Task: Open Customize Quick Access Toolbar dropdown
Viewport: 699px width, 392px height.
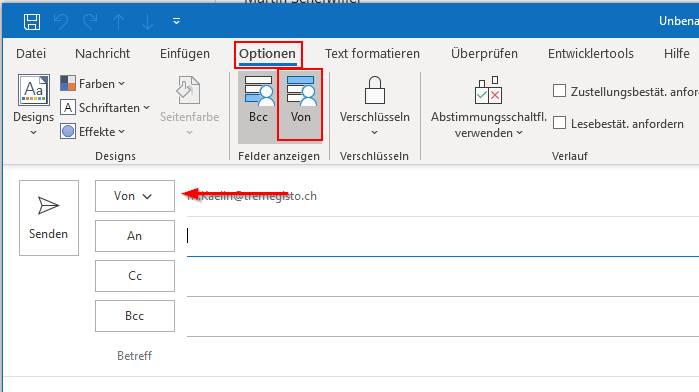Action: tap(177, 21)
